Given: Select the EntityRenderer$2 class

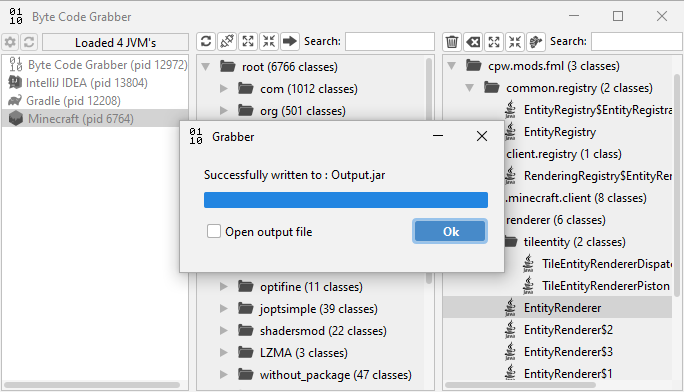Looking at the screenshot, I should coord(568,330).
